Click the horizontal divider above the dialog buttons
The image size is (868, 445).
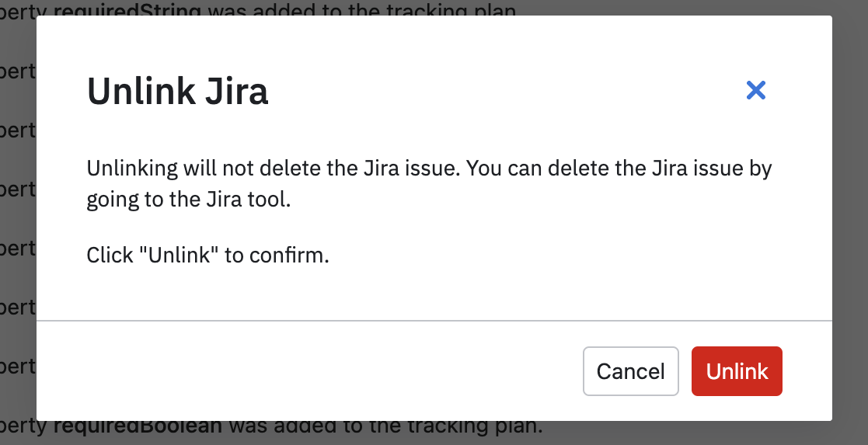coord(434,321)
